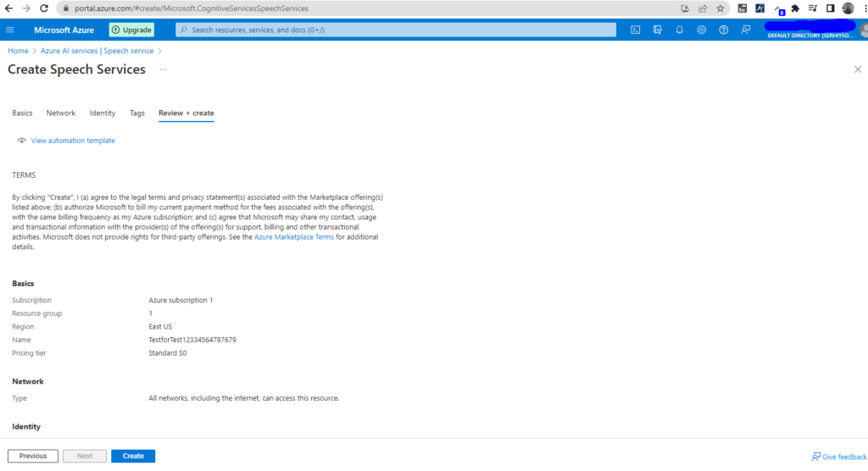Bookmark this page with the star icon

[721, 8]
